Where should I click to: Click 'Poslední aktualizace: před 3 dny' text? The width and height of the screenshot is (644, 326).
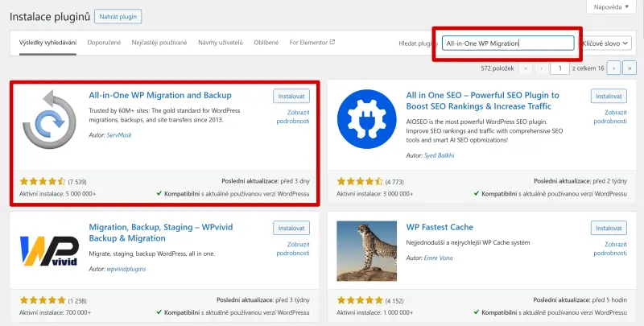[x=266, y=181]
